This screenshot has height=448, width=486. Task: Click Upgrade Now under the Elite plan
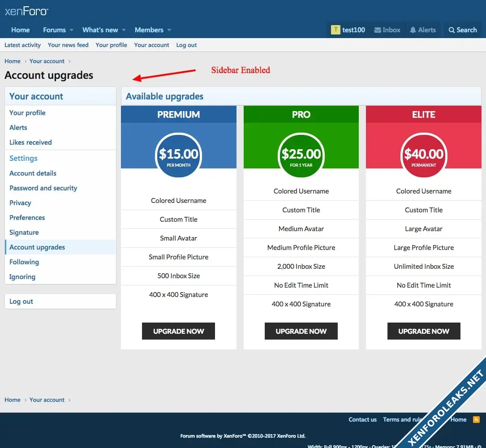click(423, 331)
